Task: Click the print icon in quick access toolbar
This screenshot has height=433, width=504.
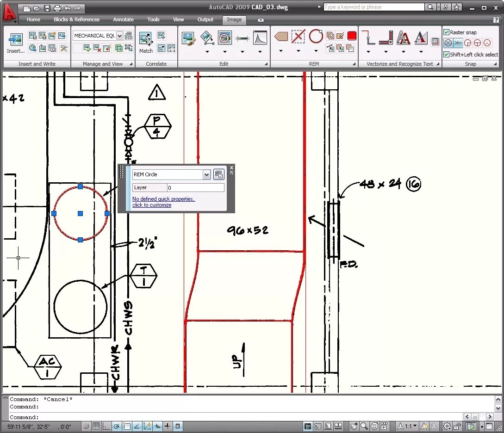Action: [57, 8]
